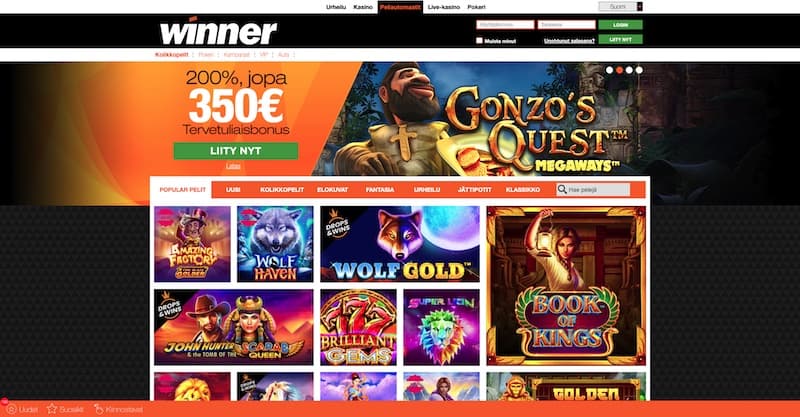
Task: Check the Muista minut checkbox
Action: [479, 40]
